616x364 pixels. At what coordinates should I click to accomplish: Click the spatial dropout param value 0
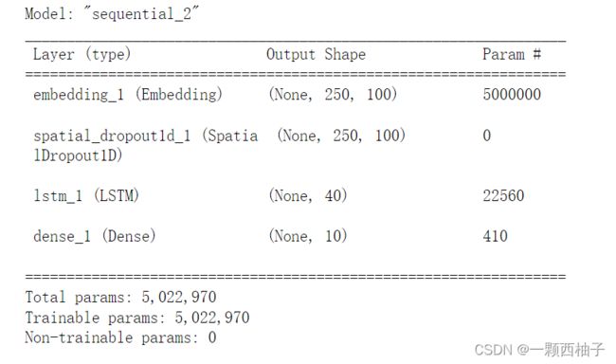pyautogui.click(x=486, y=136)
